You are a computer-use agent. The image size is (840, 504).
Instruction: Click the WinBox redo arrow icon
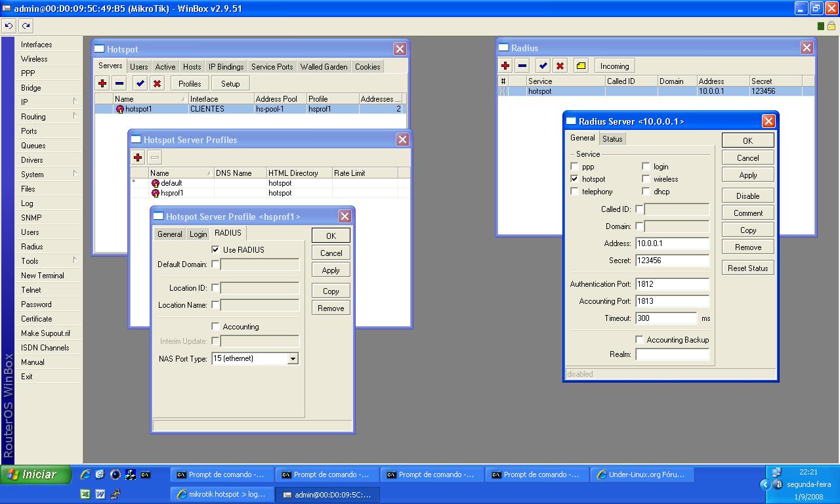pos(26,26)
